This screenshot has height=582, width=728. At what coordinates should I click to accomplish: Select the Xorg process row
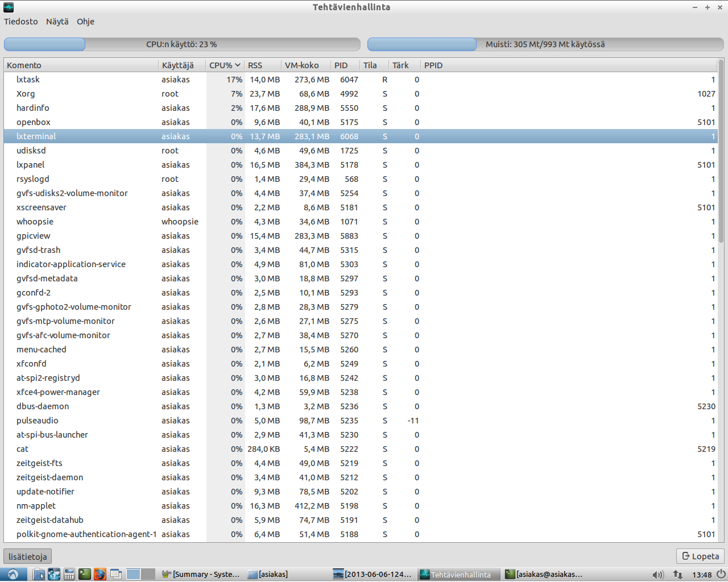click(361, 94)
